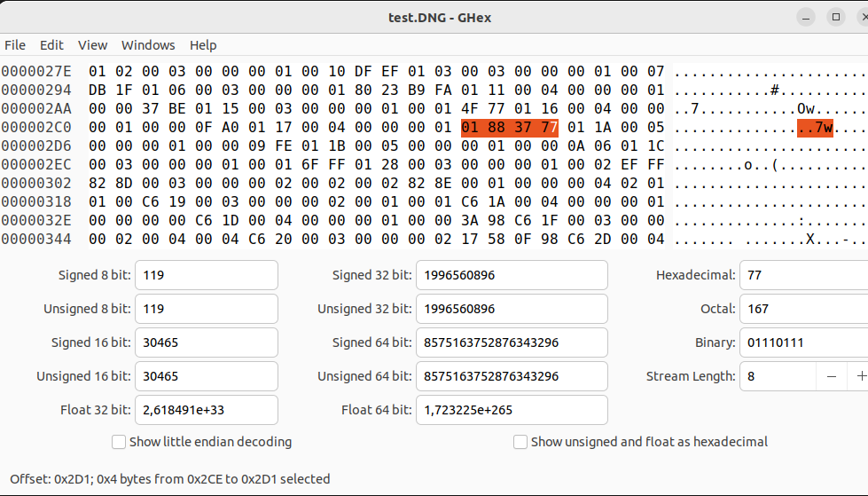Open the File menu
Viewport: 868px width, 496px height.
(x=15, y=45)
